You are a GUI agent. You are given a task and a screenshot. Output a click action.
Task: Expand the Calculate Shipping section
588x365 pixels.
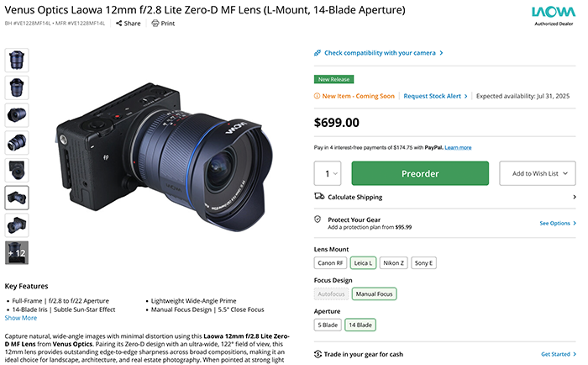click(575, 197)
